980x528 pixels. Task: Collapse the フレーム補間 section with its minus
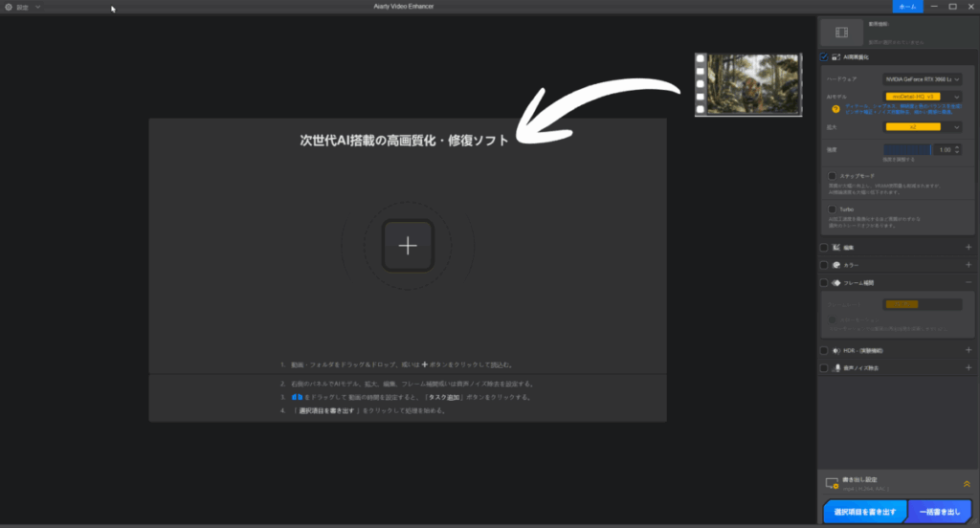point(969,282)
